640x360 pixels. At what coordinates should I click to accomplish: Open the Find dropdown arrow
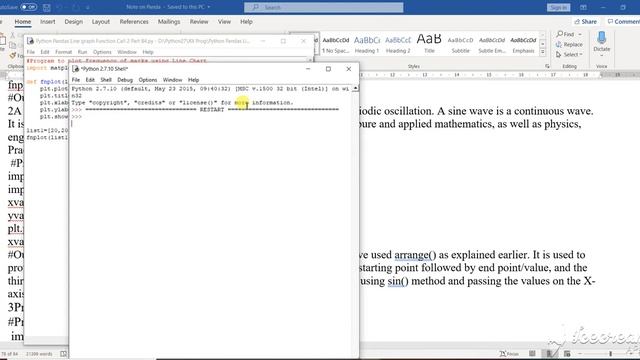[580, 34]
